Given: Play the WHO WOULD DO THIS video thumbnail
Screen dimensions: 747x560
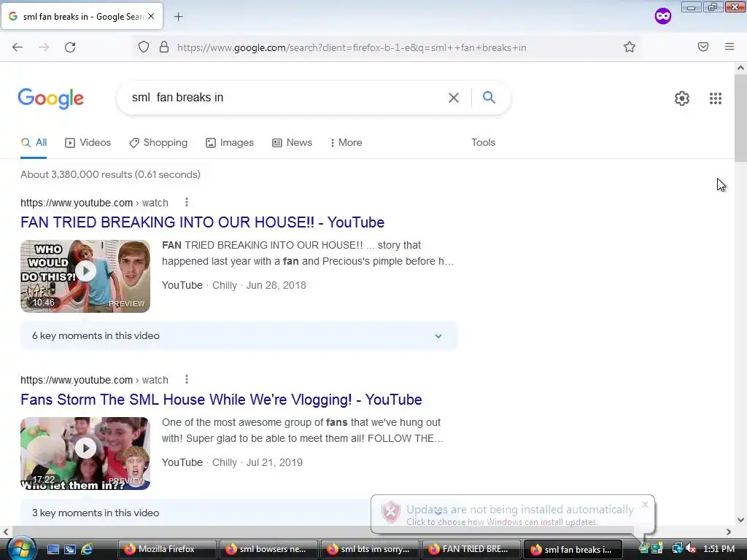Looking at the screenshot, I should click(x=85, y=276).
